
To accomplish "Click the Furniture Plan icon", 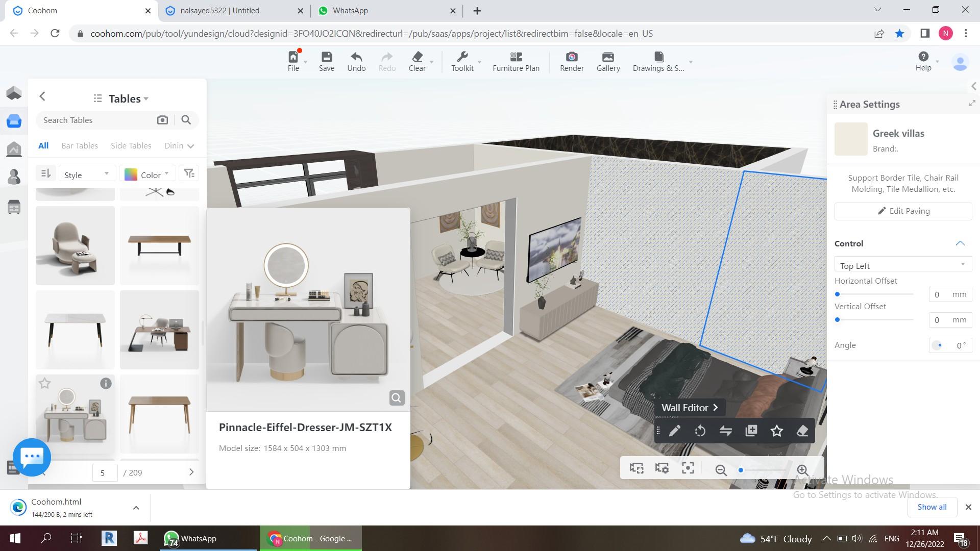I will (x=516, y=57).
